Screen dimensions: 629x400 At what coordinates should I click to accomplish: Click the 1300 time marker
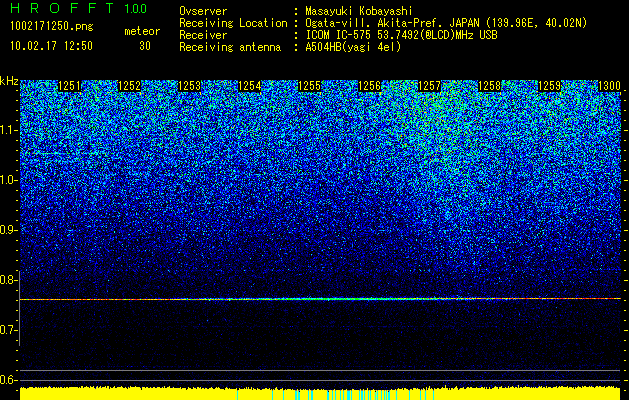[x=609, y=86]
